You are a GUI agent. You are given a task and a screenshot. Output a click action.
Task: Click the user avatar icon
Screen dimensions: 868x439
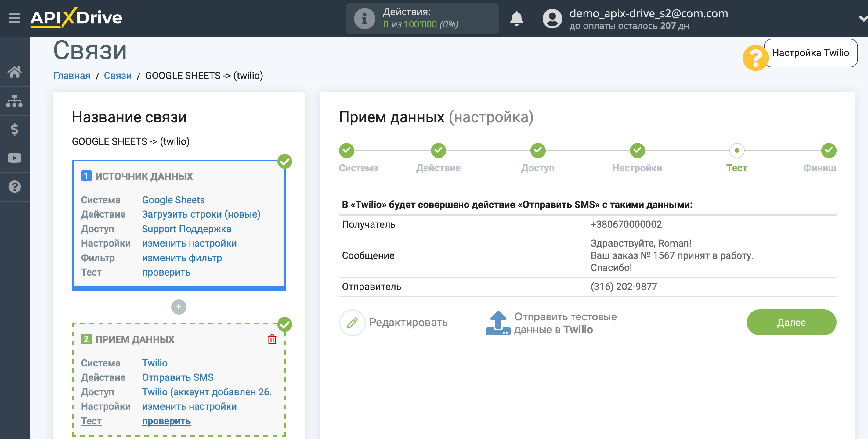552,19
